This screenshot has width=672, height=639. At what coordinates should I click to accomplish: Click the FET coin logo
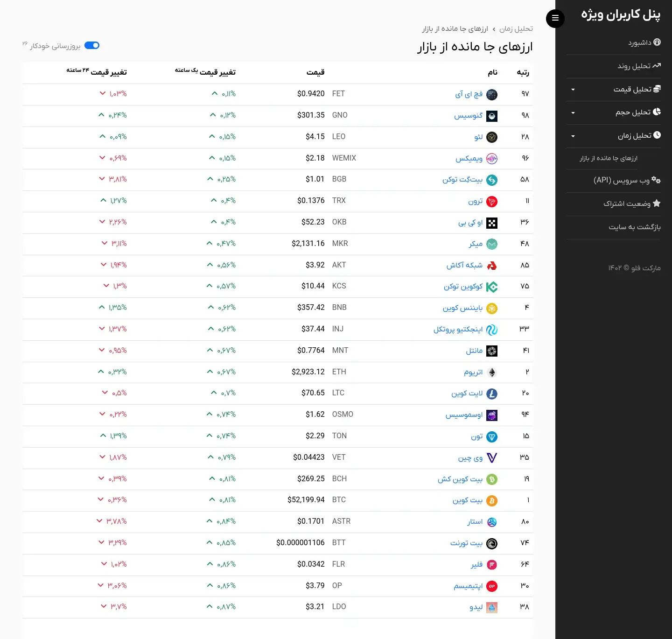tap(492, 95)
